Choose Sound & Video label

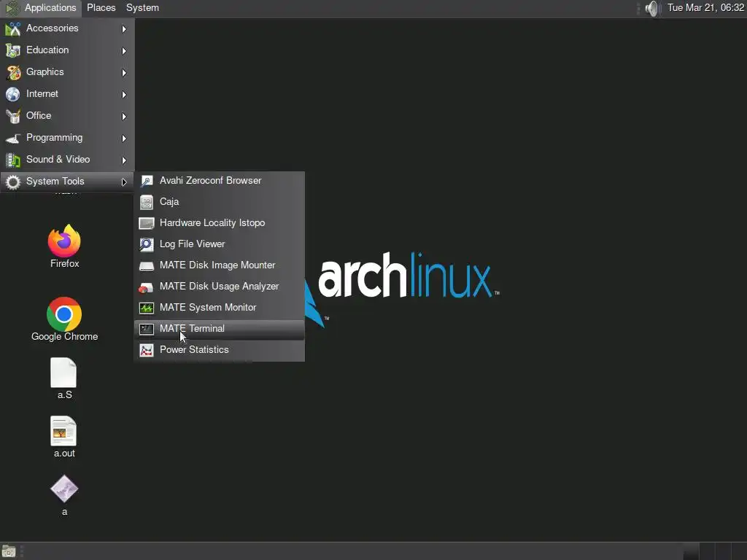pyautogui.click(x=58, y=160)
